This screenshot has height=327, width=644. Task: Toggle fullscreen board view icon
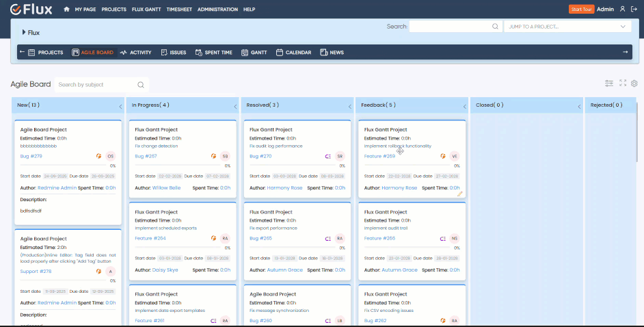[x=623, y=83]
